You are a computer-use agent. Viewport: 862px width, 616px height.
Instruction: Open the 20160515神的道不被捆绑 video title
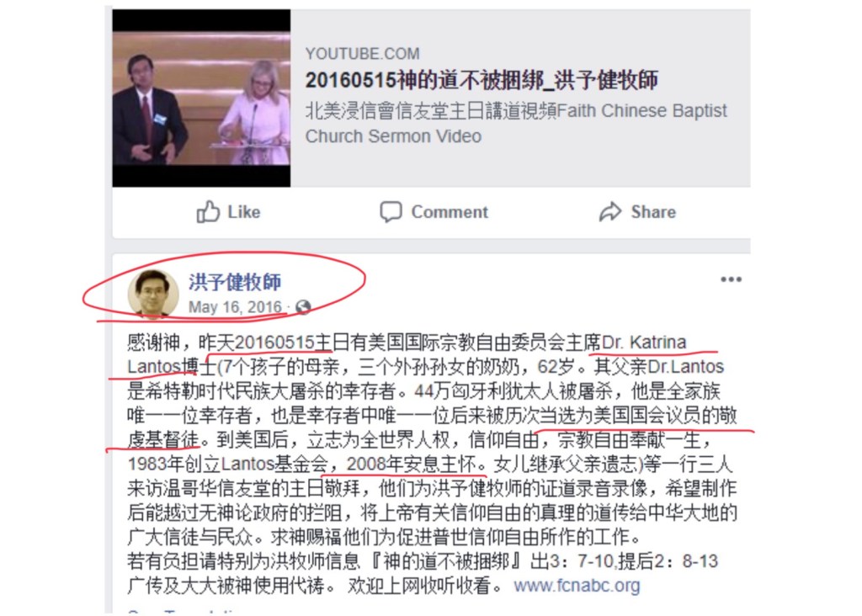tap(482, 80)
